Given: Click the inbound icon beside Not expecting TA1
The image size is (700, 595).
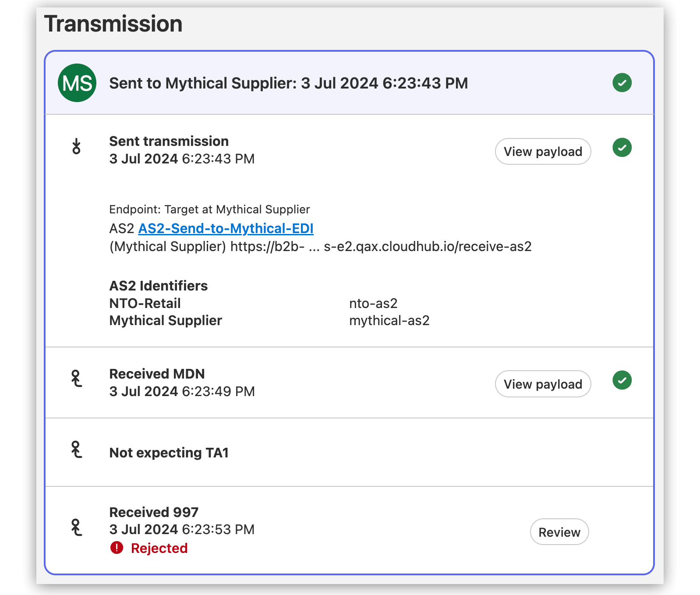Looking at the screenshot, I should click(77, 450).
